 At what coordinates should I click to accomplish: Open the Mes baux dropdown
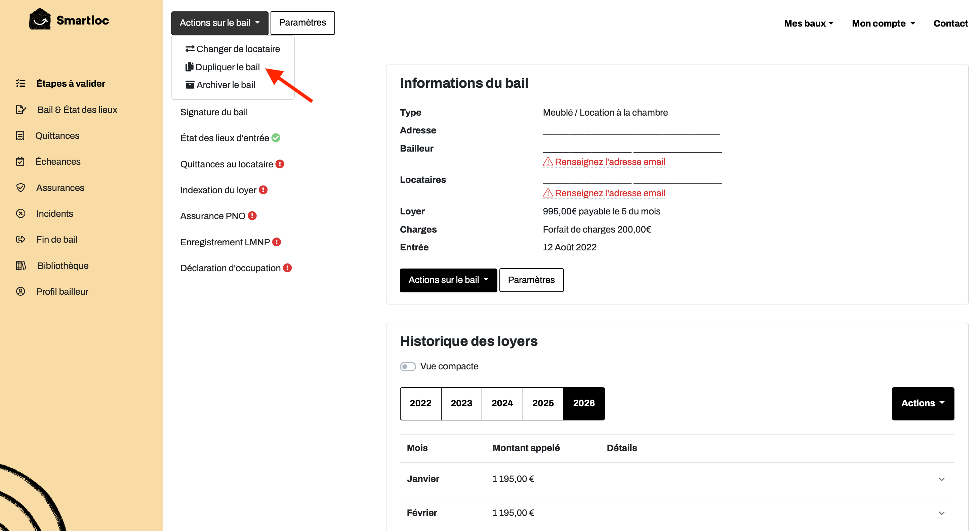pyautogui.click(x=809, y=23)
